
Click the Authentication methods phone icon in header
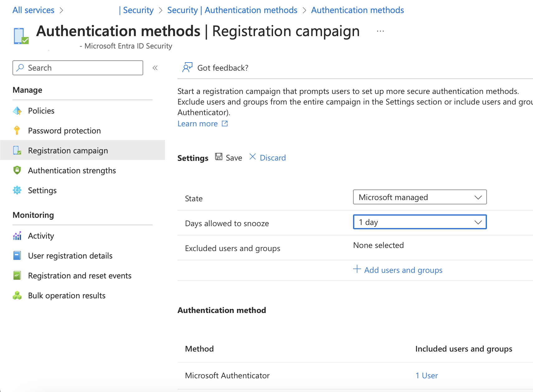21,36
